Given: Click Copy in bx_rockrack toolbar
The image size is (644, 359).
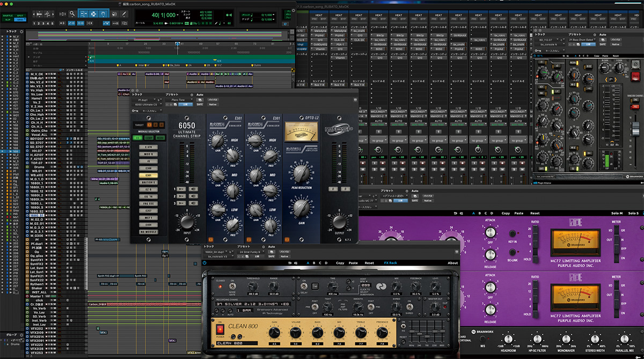Looking at the screenshot, I should tap(340, 263).
